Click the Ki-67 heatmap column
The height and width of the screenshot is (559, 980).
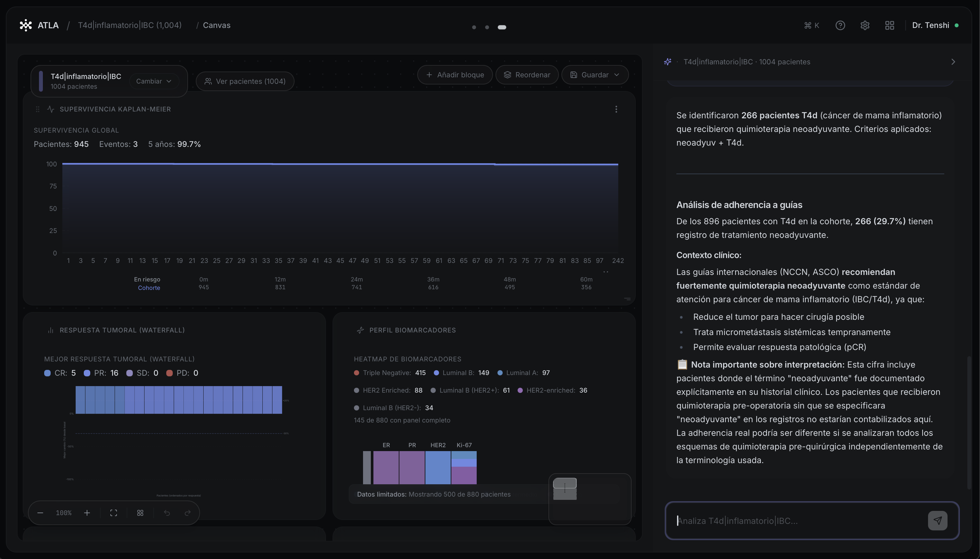pos(464,468)
